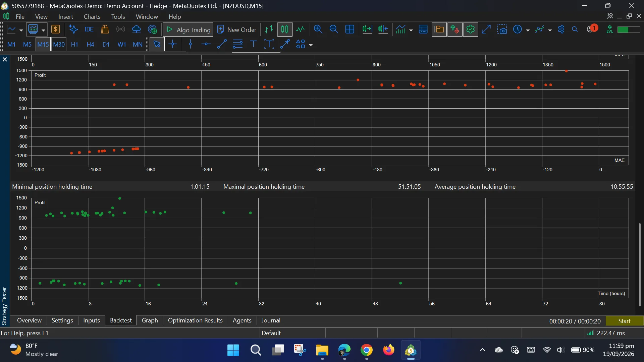Open the search magnifier in toolbar
Screen dimensions: 644x362
575,29
